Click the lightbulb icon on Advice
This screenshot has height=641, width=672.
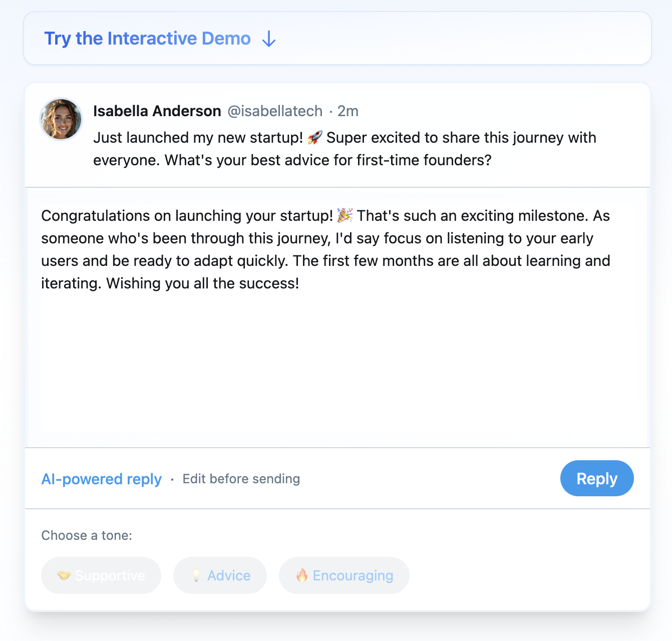(196, 576)
